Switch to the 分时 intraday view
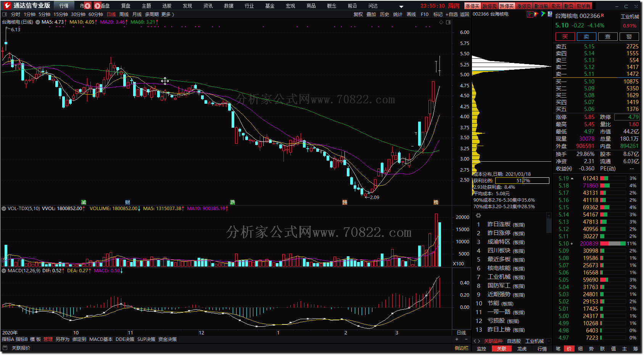Image resolution: width=644 pixels, height=355 pixels. pyautogui.click(x=16, y=14)
